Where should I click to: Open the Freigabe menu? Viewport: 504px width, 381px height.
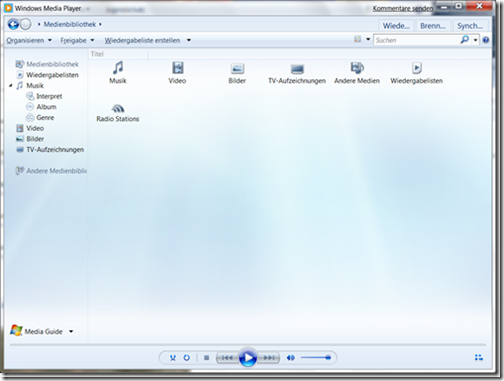[77, 40]
